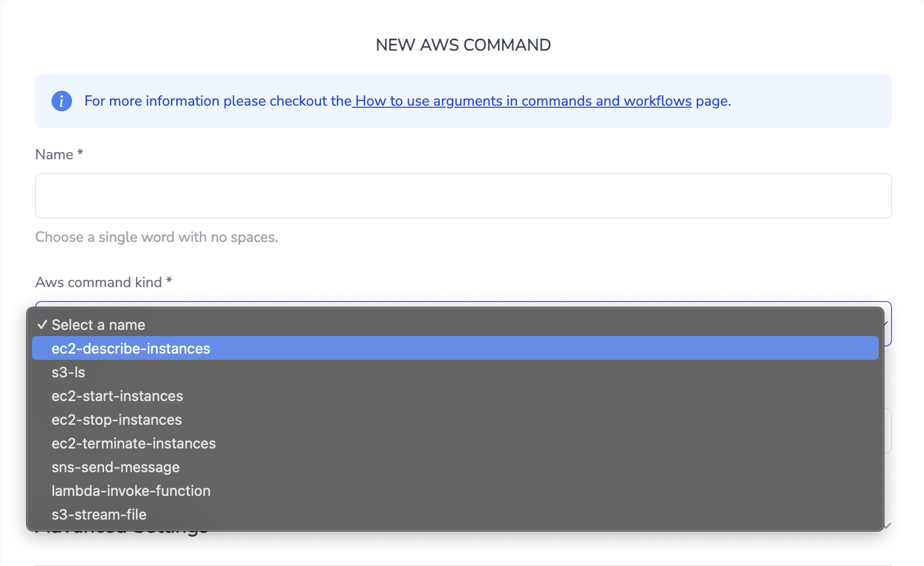Focus the Name input field
The width and height of the screenshot is (924, 566).
[x=464, y=196]
